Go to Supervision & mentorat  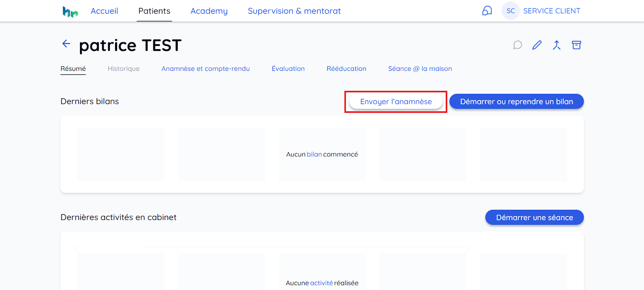point(294,11)
